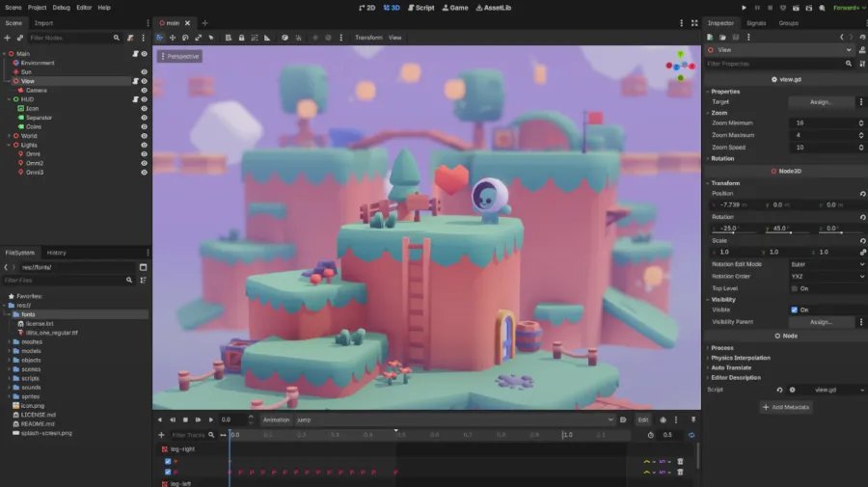Click the Add Metadata button

785,407
